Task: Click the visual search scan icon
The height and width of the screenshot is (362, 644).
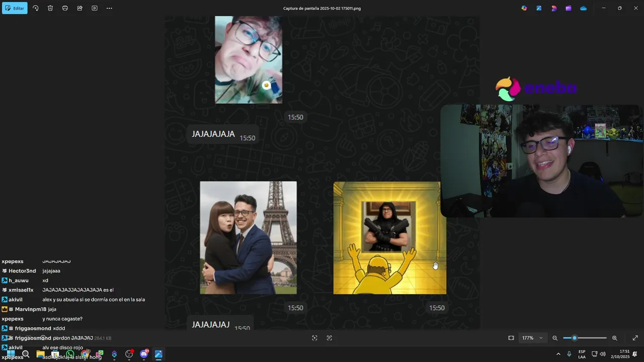Action: 314,338
